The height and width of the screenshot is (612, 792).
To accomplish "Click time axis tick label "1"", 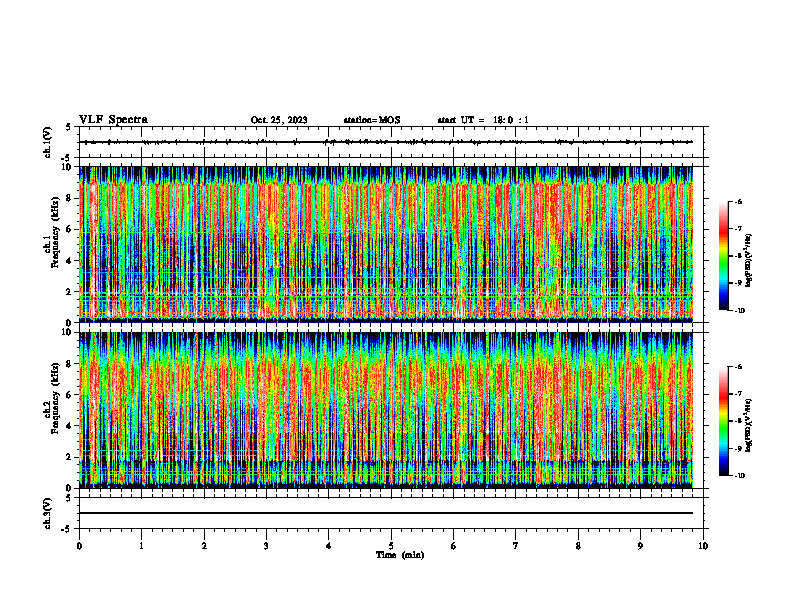I will 141,546.
